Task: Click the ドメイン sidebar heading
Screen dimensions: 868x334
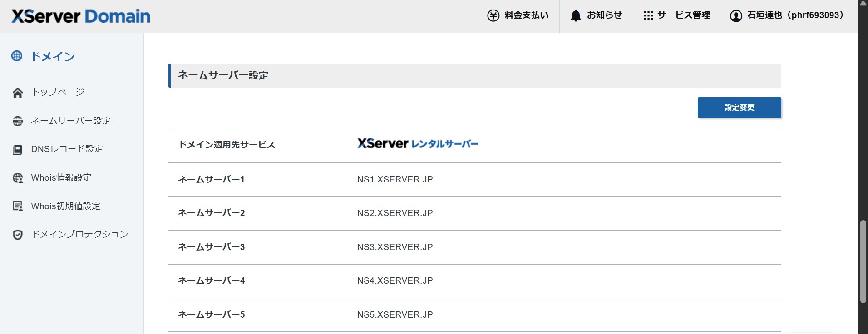Action: (x=53, y=56)
